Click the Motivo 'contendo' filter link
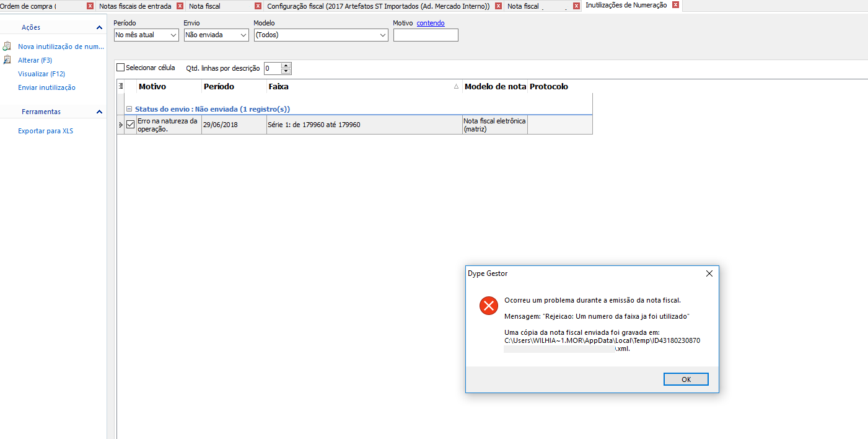 tap(431, 23)
